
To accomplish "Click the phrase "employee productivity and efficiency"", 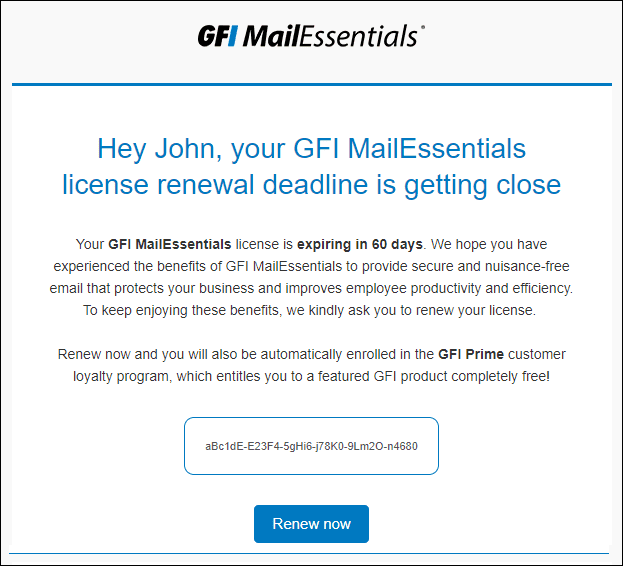I will point(459,288).
